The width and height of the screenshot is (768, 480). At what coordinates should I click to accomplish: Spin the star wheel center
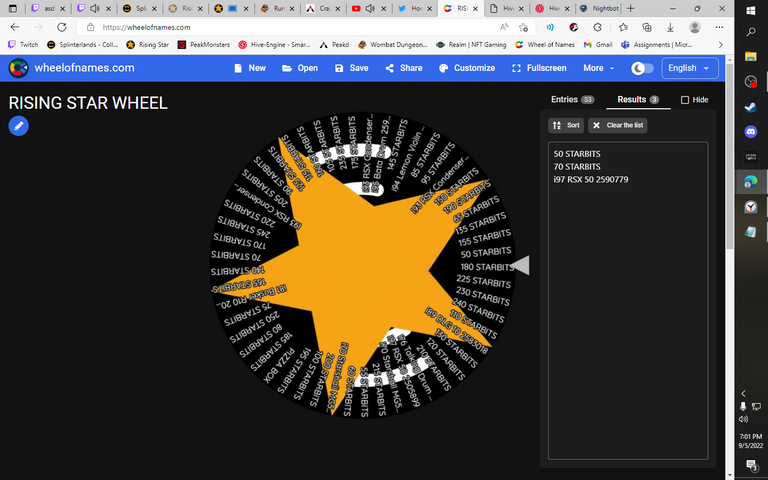coord(362,265)
